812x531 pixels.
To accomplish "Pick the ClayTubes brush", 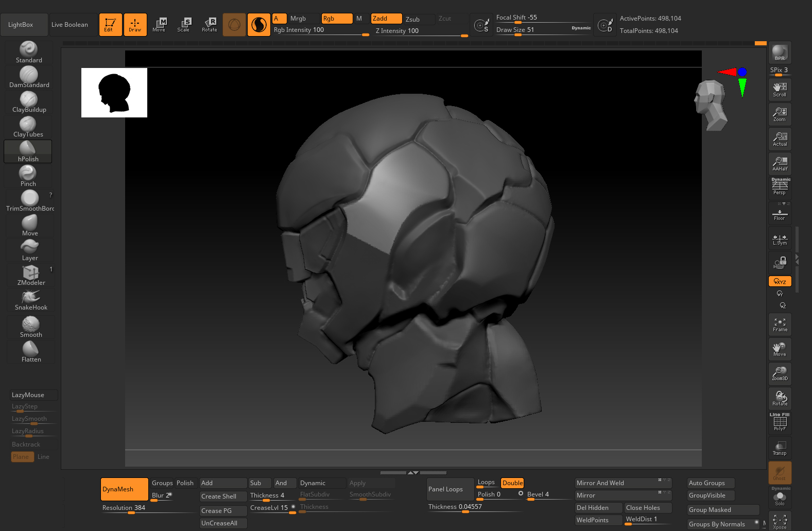I will coord(28,127).
